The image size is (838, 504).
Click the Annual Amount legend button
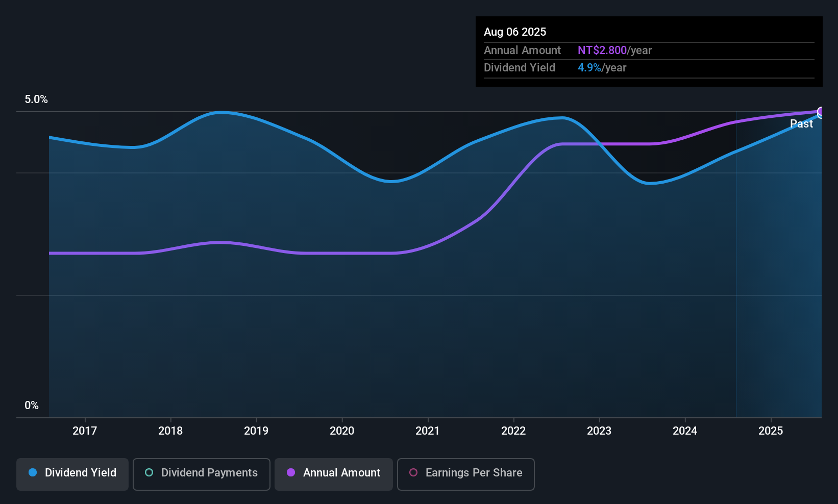[x=333, y=473]
